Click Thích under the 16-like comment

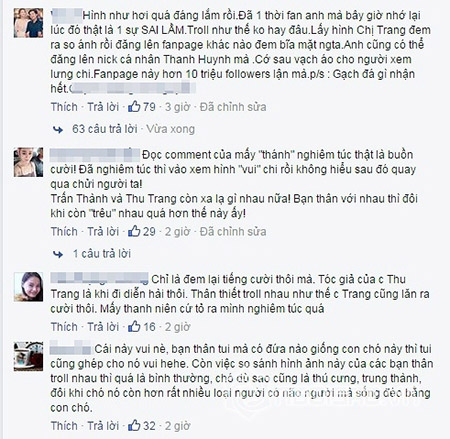coord(64,327)
